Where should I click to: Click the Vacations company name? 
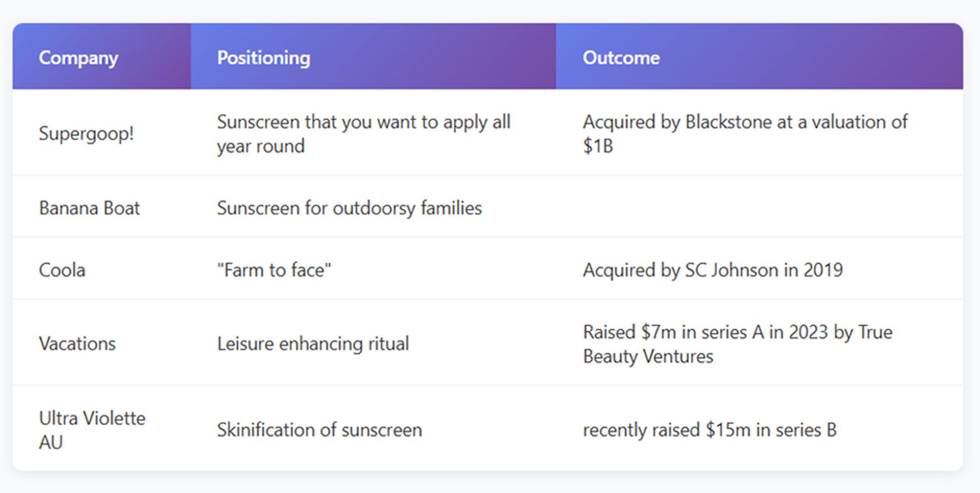click(x=77, y=344)
